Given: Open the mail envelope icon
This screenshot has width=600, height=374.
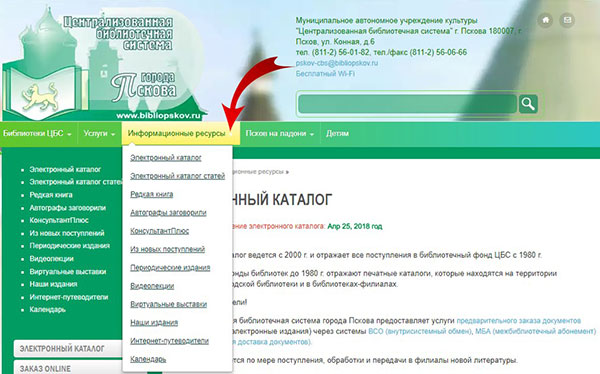Looking at the screenshot, I should tap(567, 20).
